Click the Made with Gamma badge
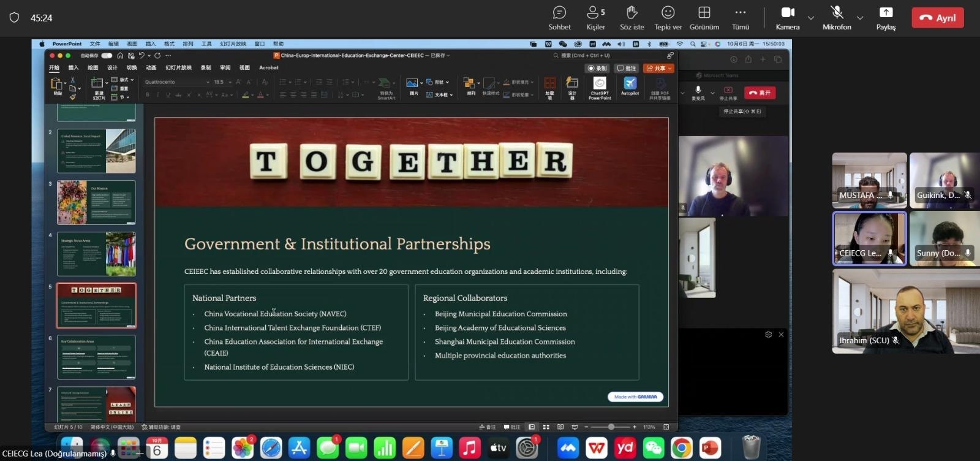Viewport: 980px width, 461px height. [x=635, y=397]
